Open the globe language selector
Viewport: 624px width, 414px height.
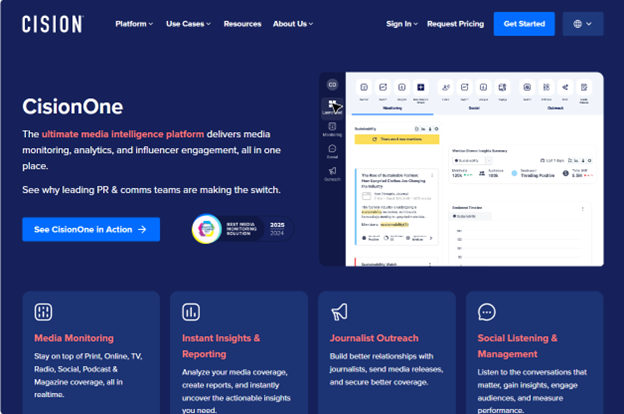[583, 24]
